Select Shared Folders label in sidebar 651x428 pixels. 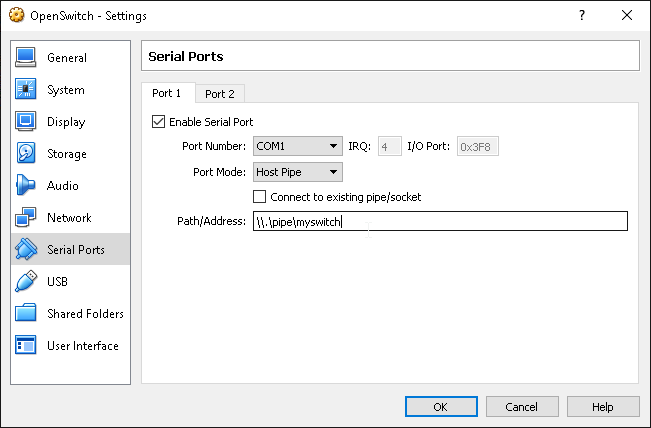point(86,313)
